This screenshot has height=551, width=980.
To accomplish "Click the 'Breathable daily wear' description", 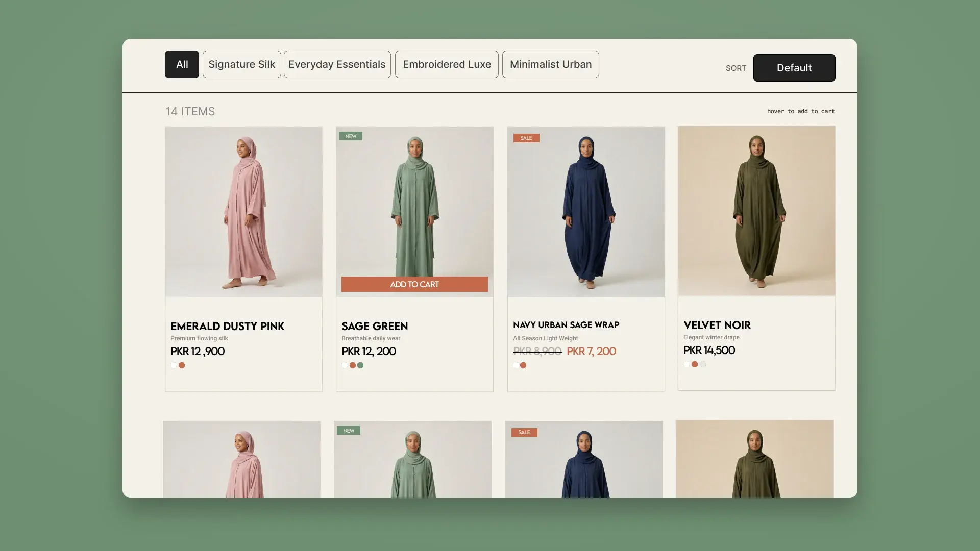I will coord(371,338).
